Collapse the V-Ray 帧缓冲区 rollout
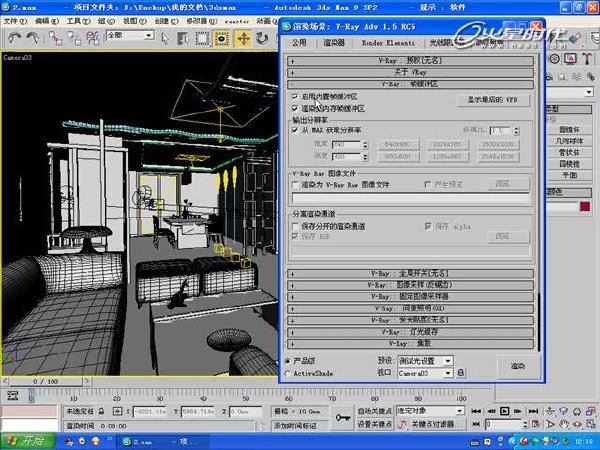600x450 pixels. click(411, 84)
